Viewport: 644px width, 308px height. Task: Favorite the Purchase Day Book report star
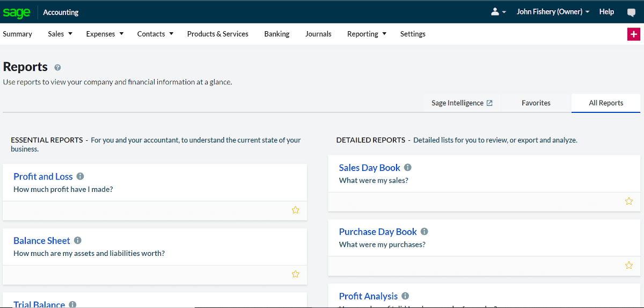tap(629, 265)
